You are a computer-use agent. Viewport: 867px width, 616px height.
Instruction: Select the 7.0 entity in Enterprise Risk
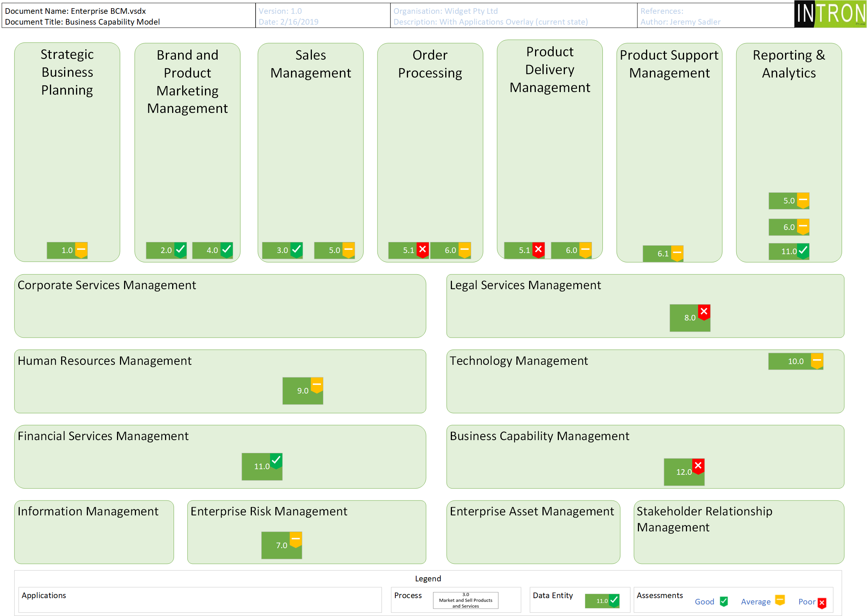point(281,545)
